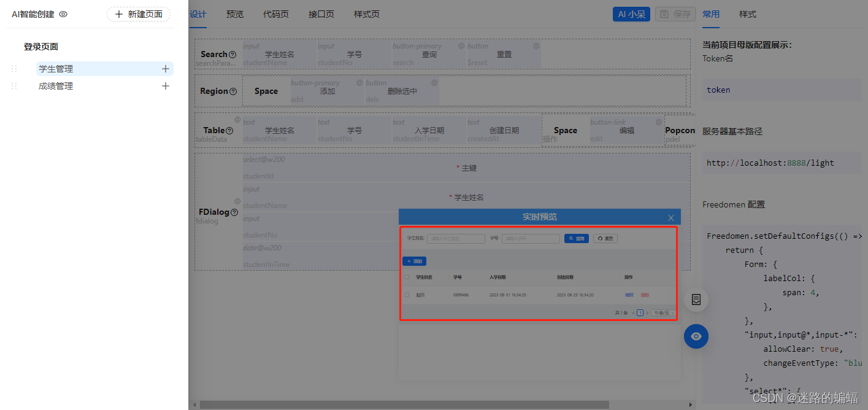Image resolution: width=868 pixels, height=410 pixels.
Task: Open the 样式页 tab
Action: click(x=367, y=14)
